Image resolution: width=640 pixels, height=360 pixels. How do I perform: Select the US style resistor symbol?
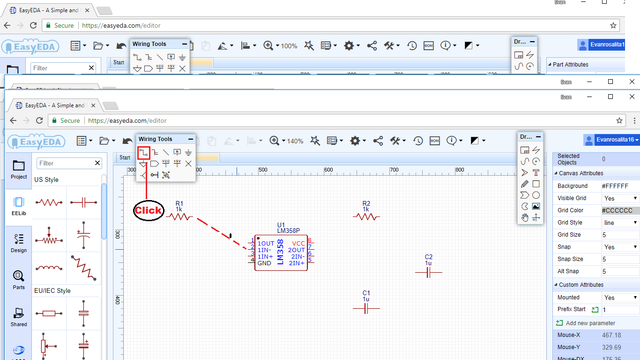49,202
